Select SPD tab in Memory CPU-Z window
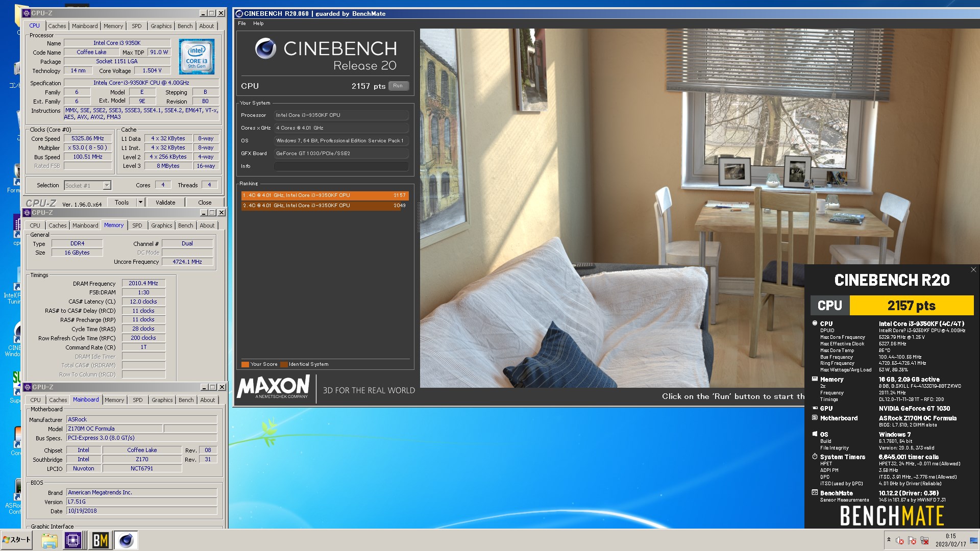The height and width of the screenshot is (551, 980). [x=137, y=226]
